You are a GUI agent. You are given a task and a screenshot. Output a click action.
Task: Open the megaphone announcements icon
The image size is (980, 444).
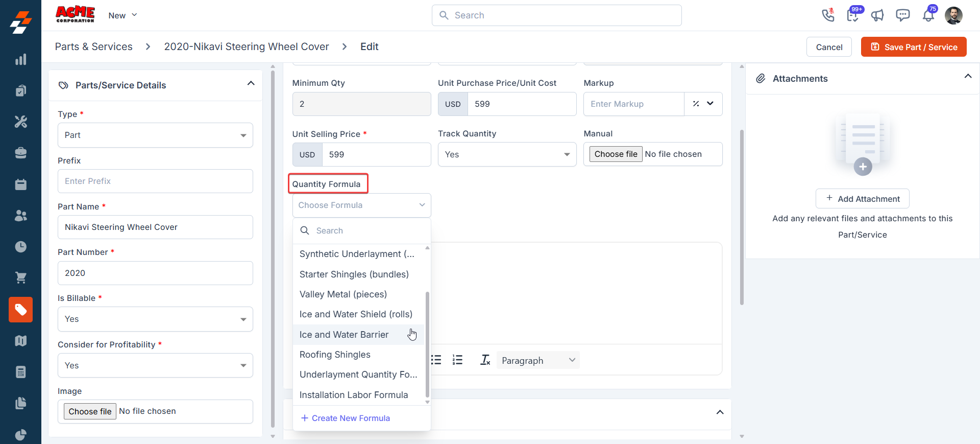coord(877,15)
